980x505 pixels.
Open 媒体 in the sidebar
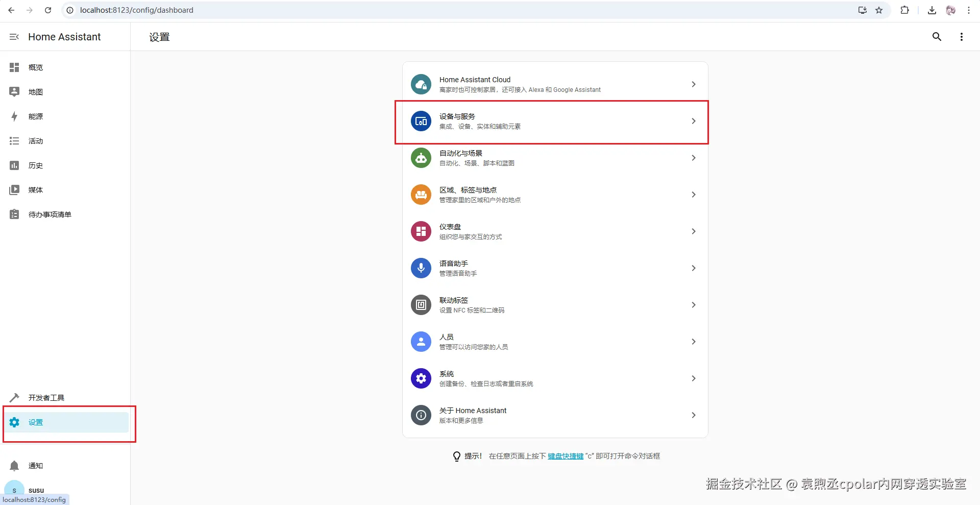point(65,190)
